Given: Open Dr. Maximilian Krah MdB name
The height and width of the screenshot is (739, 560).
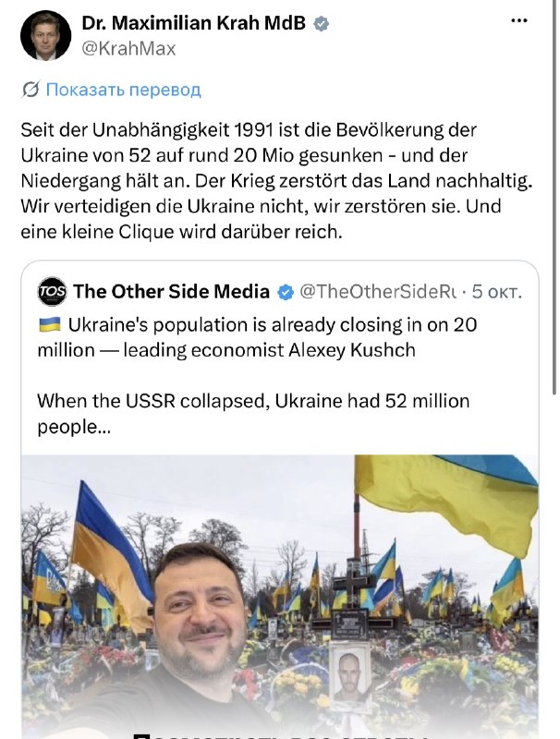Looking at the screenshot, I should (x=194, y=23).
